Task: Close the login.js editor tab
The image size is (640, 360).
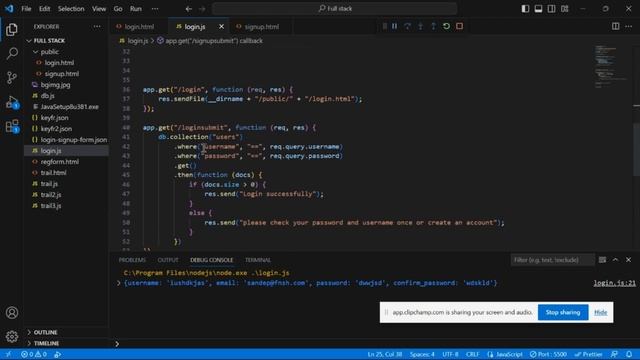Action: [221, 27]
